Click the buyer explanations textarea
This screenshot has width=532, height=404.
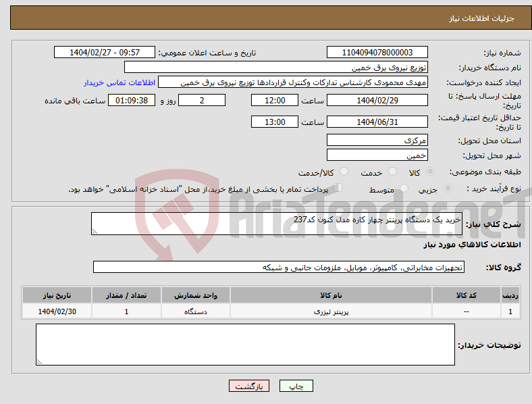[245, 345]
